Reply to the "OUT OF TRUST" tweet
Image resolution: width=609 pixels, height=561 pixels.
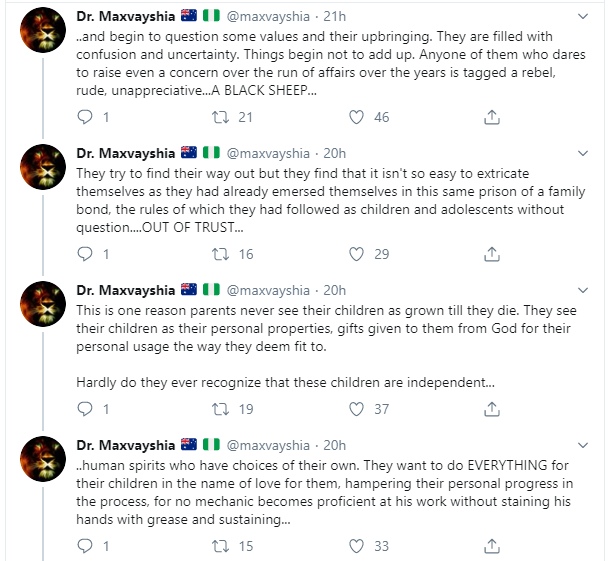click(x=85, y=255)
